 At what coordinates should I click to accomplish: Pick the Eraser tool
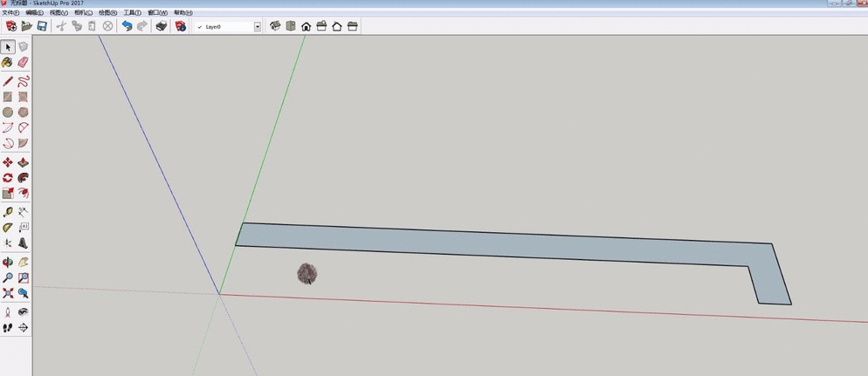click(24, 63)
